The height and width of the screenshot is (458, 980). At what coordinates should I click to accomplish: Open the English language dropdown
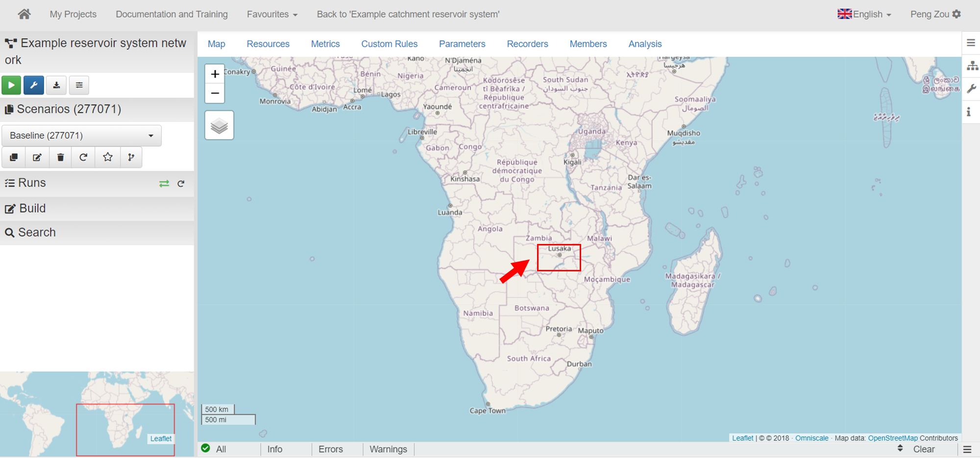coord(864,14)
